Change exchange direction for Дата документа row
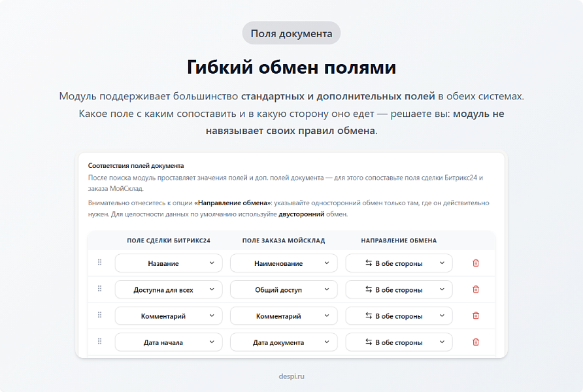The image size is (583, 392). [x=399, y=342]
